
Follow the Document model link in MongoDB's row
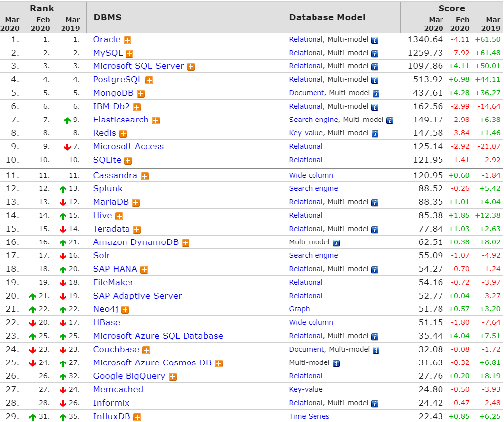(307, 93)
